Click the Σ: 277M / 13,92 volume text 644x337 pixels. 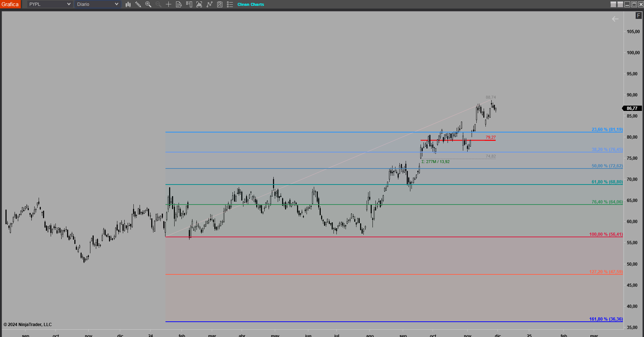(x=436, y=162)
